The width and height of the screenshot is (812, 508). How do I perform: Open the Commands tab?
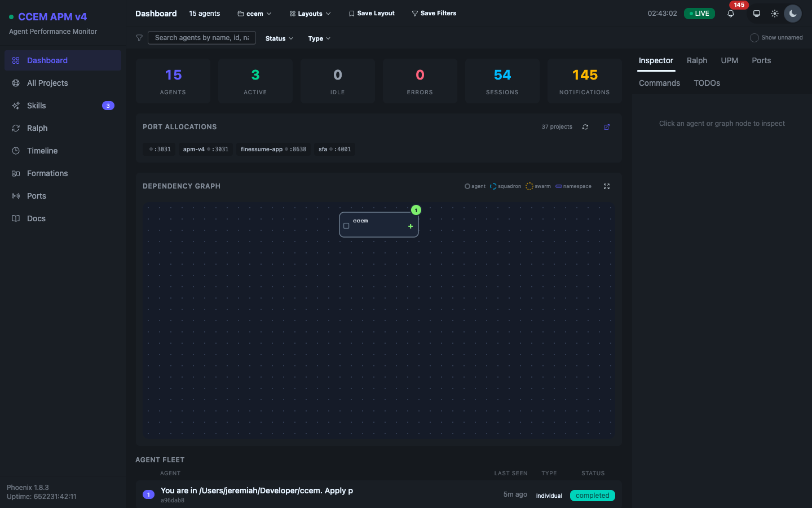coord(659,83)
